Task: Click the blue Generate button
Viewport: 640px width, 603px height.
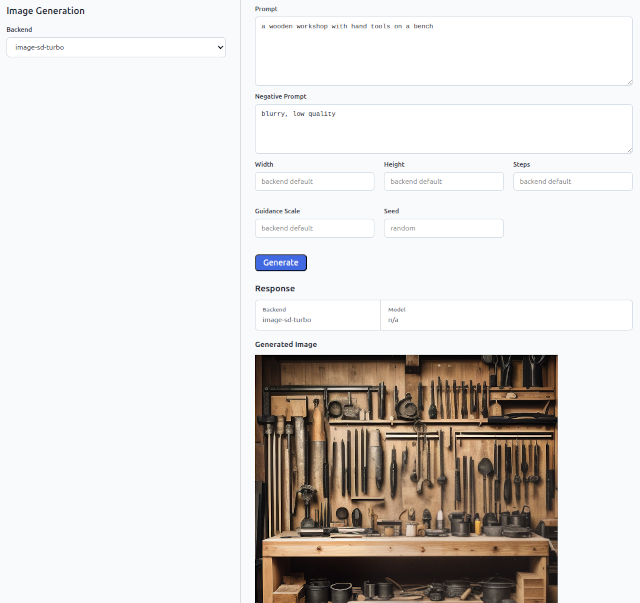Action: (281, 263)
